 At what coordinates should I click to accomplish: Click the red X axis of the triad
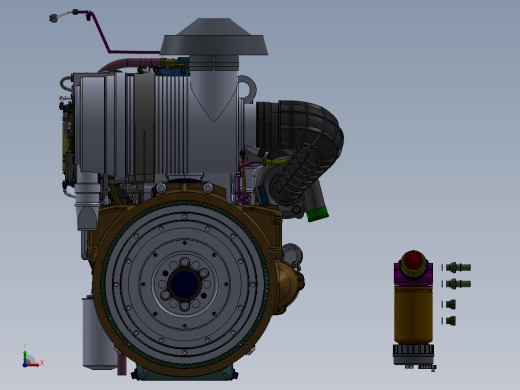pyautogui.click(x=33, y=365)
